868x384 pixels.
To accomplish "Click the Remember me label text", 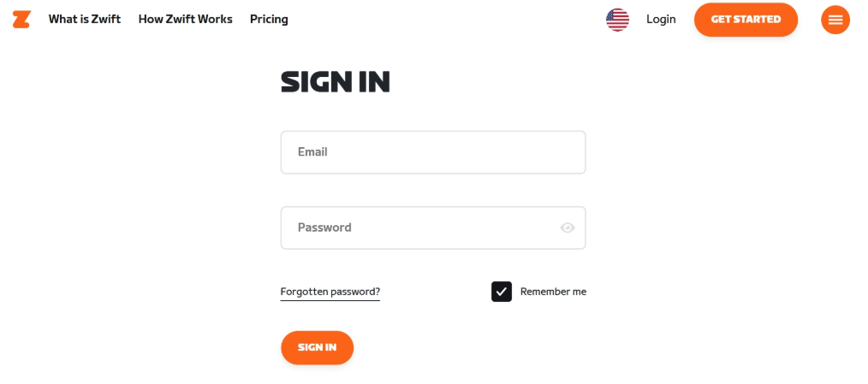I will [553, 292].
